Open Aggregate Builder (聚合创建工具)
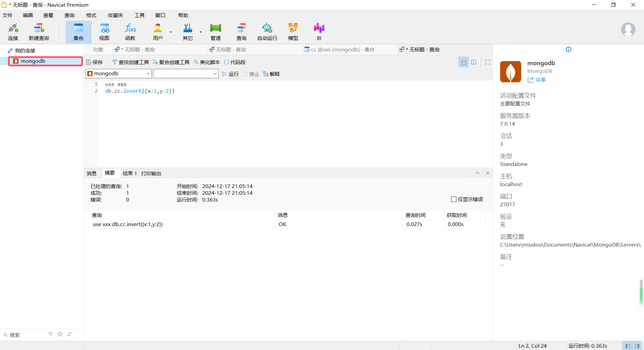This screenshot has height=350, width=644. [171, 62]
